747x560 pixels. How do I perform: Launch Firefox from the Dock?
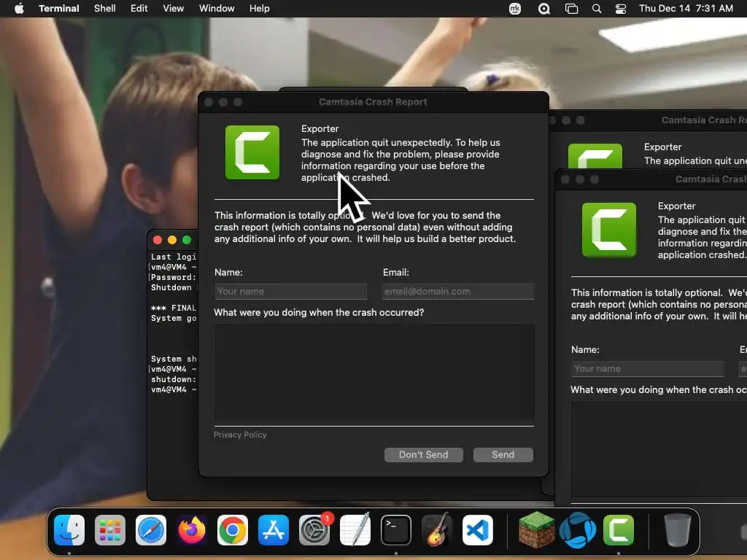click(192, 530)
